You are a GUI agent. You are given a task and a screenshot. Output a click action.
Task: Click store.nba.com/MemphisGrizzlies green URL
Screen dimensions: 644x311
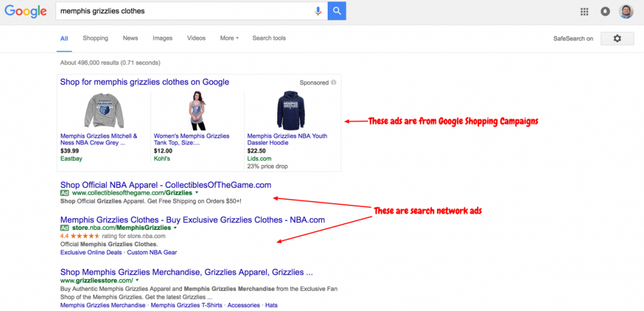[x=121, y=227]
